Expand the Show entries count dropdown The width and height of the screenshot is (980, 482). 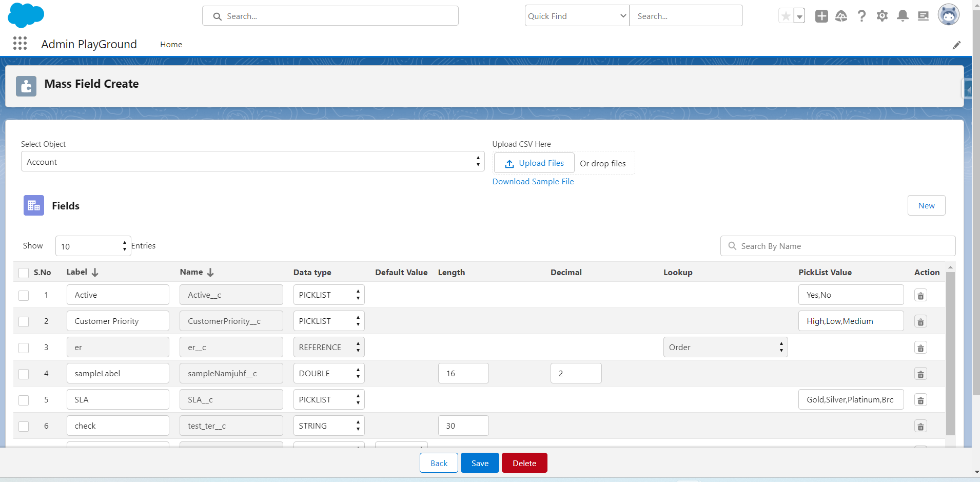(93, 246)
